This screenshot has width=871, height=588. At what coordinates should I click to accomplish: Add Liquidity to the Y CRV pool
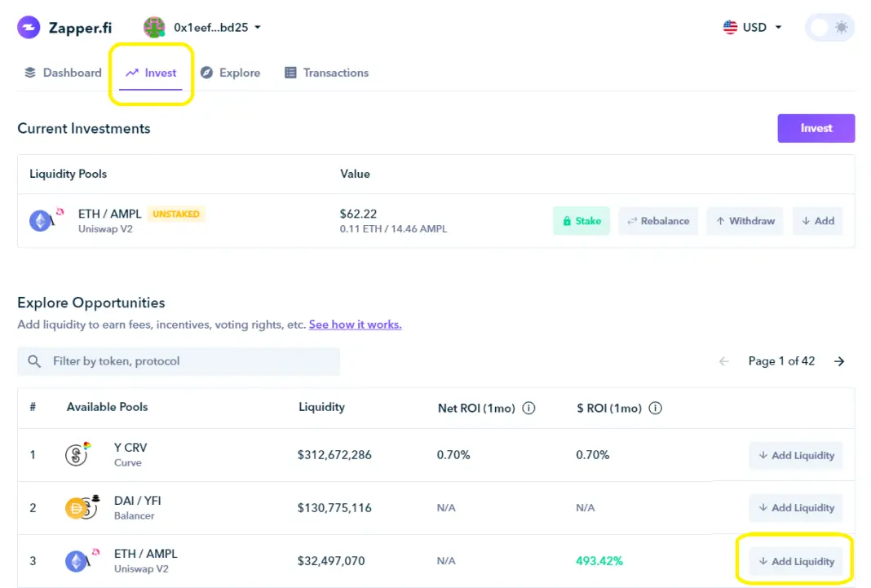pos(796,455)
